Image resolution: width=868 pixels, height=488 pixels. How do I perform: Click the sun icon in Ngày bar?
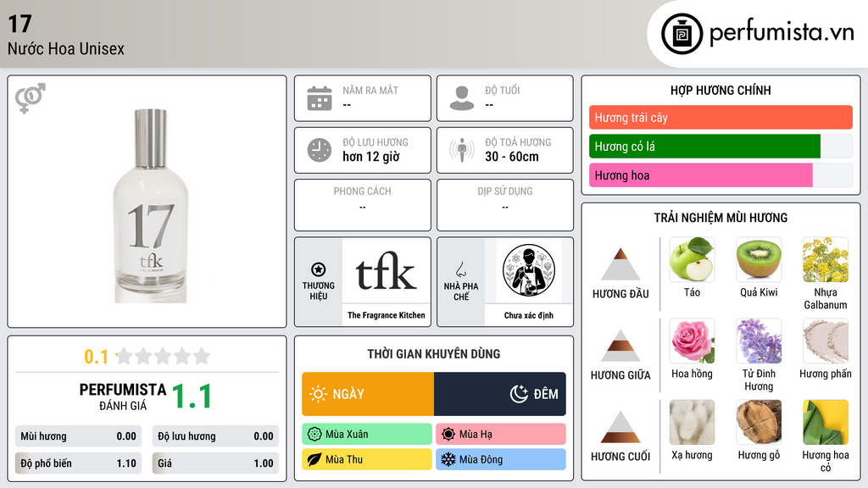(319, 394)
